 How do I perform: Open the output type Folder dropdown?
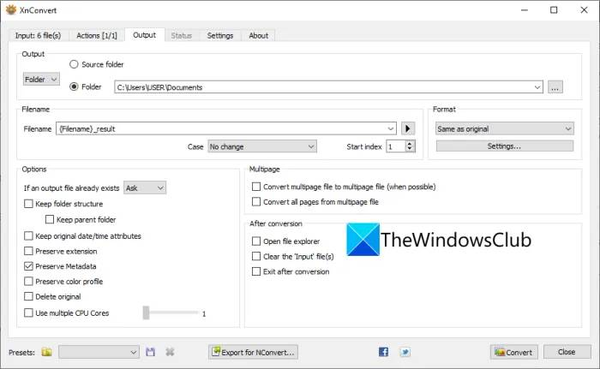pos(41,79)
